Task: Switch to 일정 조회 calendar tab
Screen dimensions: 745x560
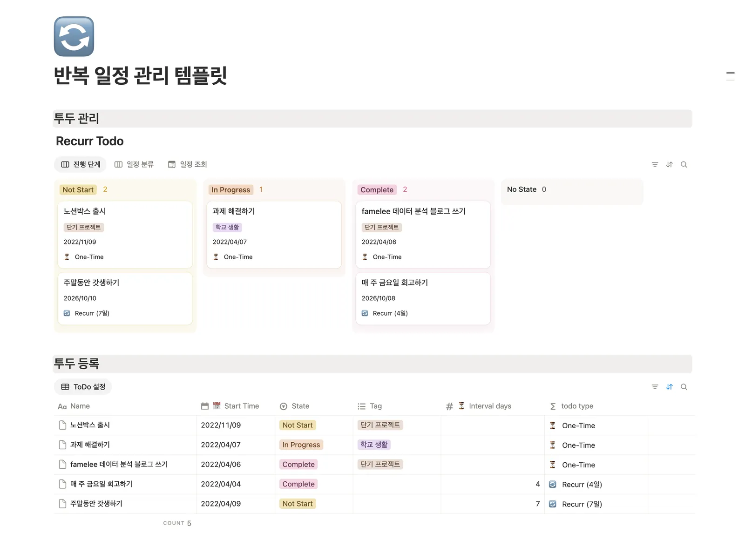Action: [x=188, y=165]
